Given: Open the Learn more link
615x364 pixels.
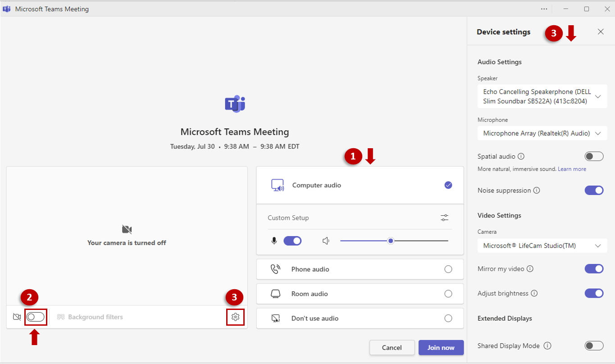Looking at the screenshot, I should pyautogui.click(x=572, y=169).
